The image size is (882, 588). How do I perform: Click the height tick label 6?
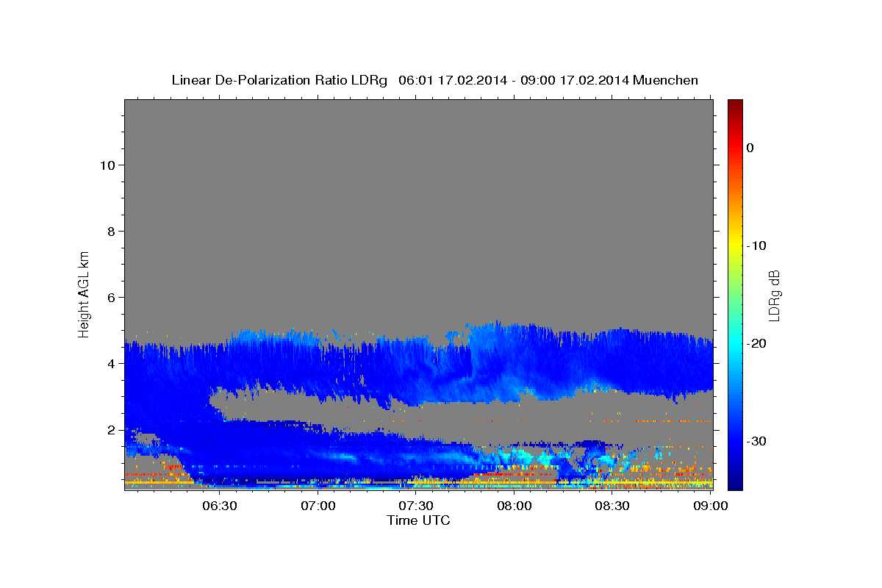(x=110, y=297)
